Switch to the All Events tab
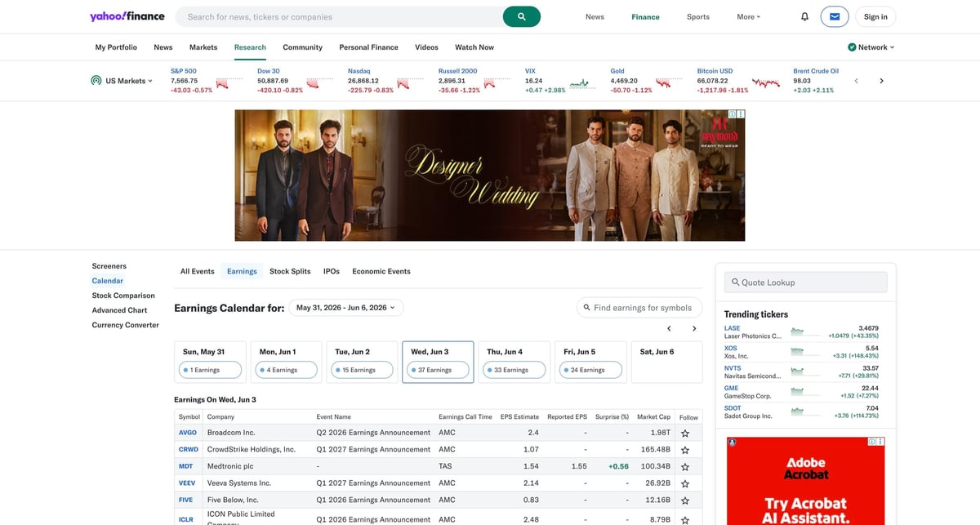The width and height of the screenshot is (980, 525). pyautogui.click(x=198, y=271)
